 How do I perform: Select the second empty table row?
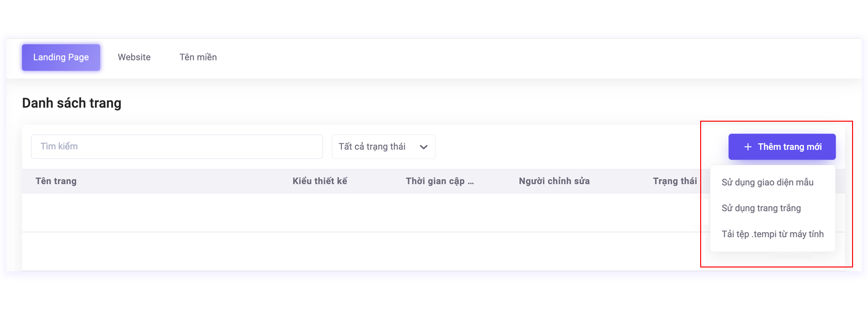pyautogui.click(x=338, y=252)
